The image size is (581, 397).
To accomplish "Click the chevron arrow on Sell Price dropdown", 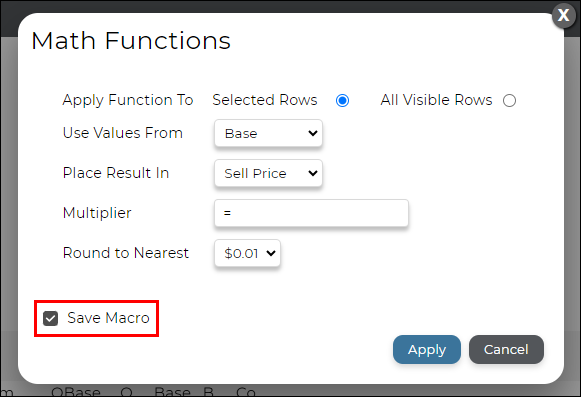I will point(313,173).
